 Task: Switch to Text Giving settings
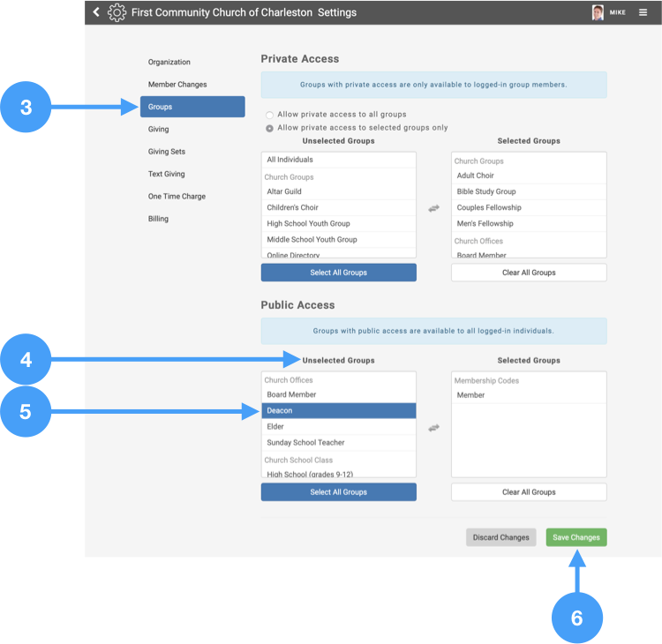(x=167, y=174)
